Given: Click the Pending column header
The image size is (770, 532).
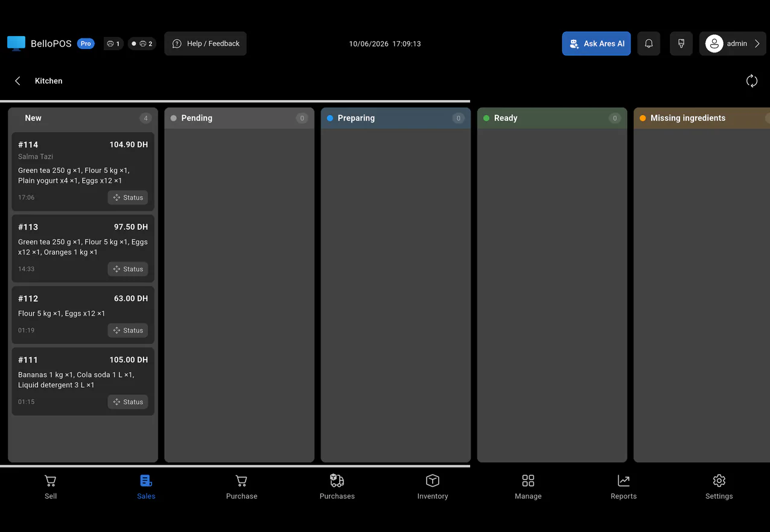Looking at the screenshot, I should click(240, 118).
